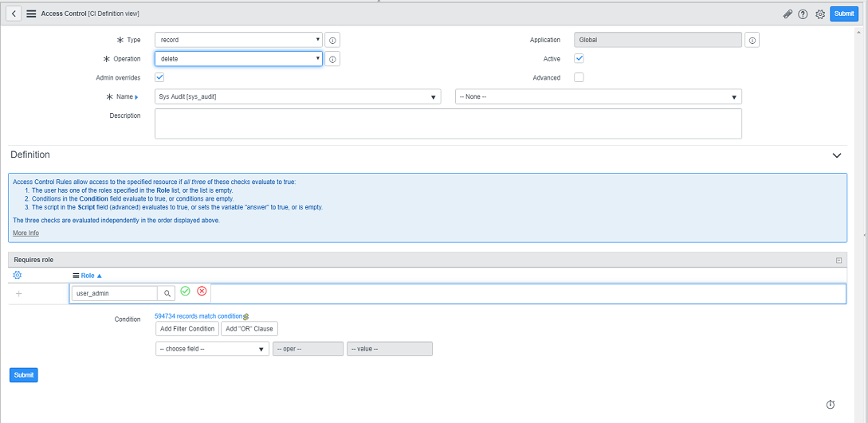The height and width of the screenshot is (423, 868).
Task: Confirm the user_admin role with green check
Action: (185, 292)
